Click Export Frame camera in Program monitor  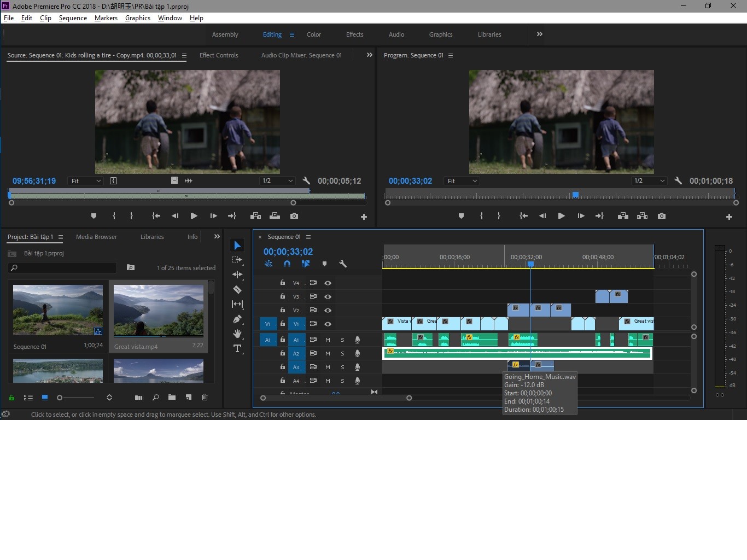[x=662, y=216]
